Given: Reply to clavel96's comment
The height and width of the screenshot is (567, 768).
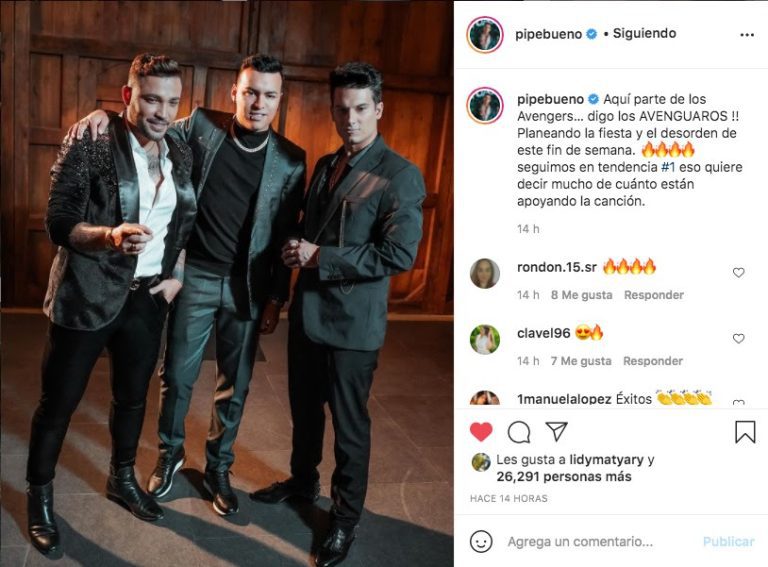Looking at the screenshot, I should point(653,361).
